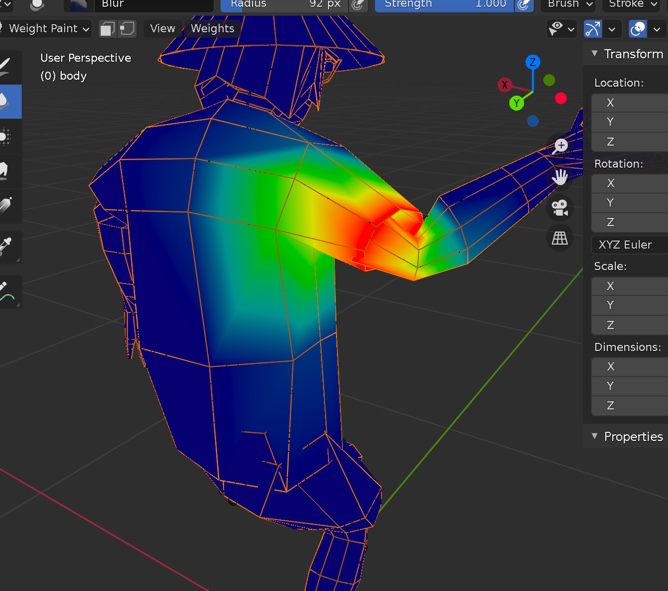
Task: Select the Average weight tool
Action: pyautogui.click(x=8, y=135)
